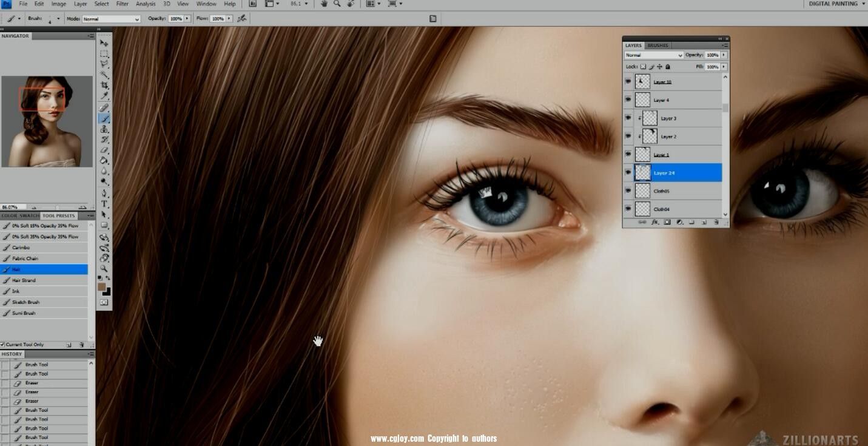Viewport: 868px width, 446px height.
Task: Open brush Mode dropdown
Action: click(112, 19)
